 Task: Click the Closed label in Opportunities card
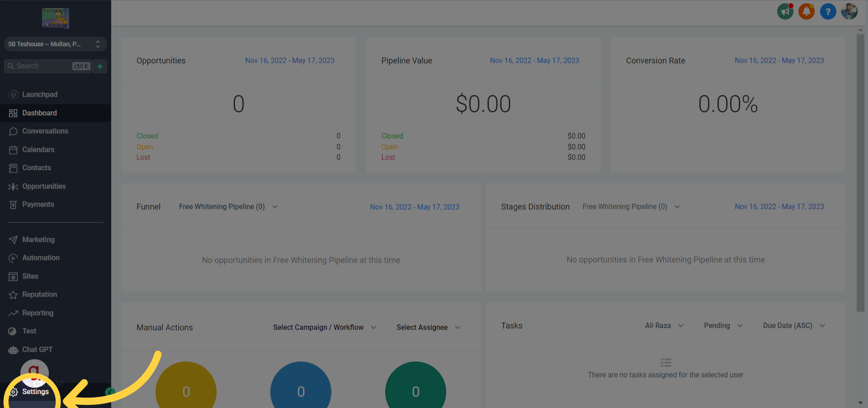pos(147,136)
